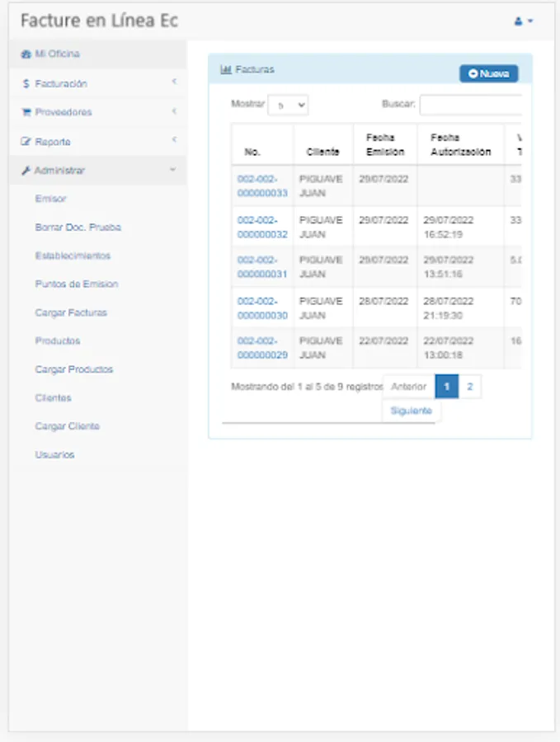The width and height of the screenshot is (560, 742).
Task: Open invoice 002-002-000000029
Action: tap(262, 348)
